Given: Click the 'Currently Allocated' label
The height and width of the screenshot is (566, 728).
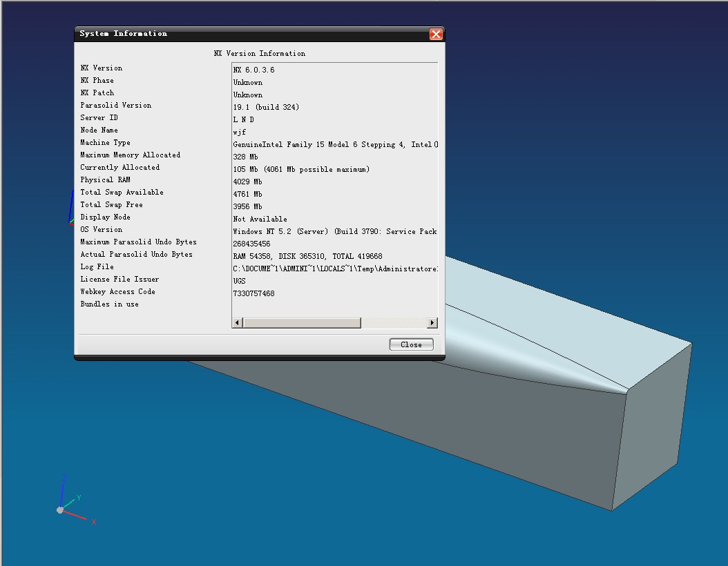Looking at the screenshot, I should [119, 168].
